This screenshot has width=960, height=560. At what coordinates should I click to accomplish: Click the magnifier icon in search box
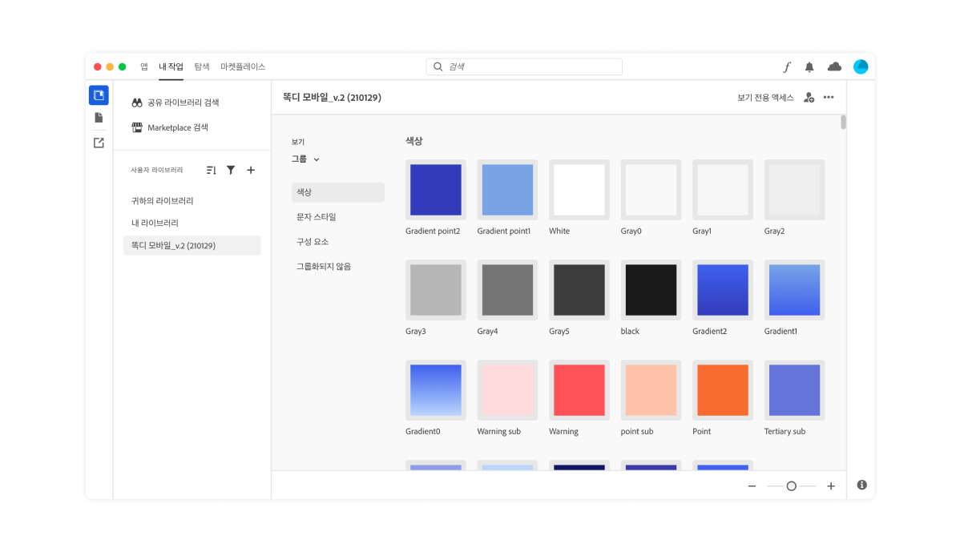pos(438,66)
